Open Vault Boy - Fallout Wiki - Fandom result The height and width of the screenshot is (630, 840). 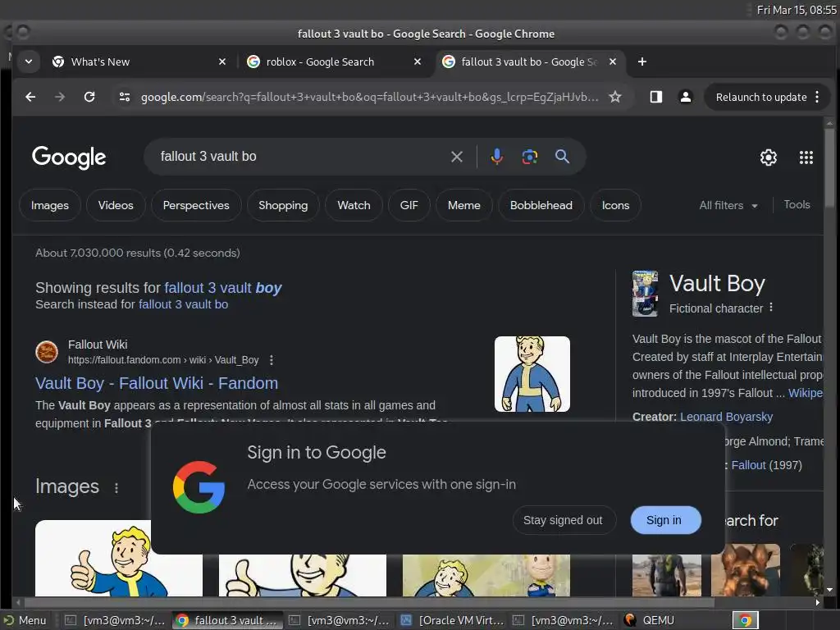[x=157, y=383]
